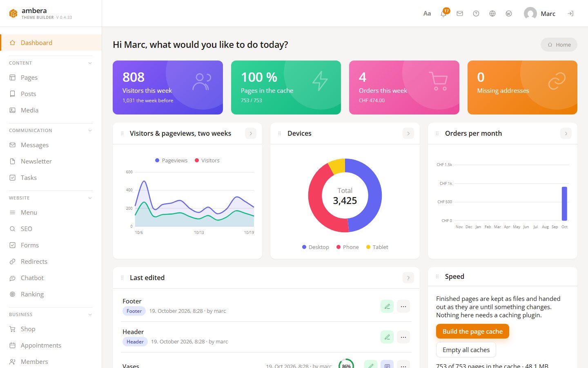Screen dimensions: 588x368
Task: Toggle the Desktop legend item
Action: [316, 247]
